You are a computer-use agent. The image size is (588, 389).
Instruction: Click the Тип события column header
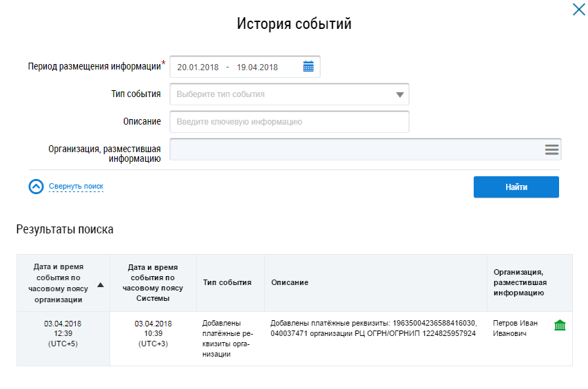227,282
